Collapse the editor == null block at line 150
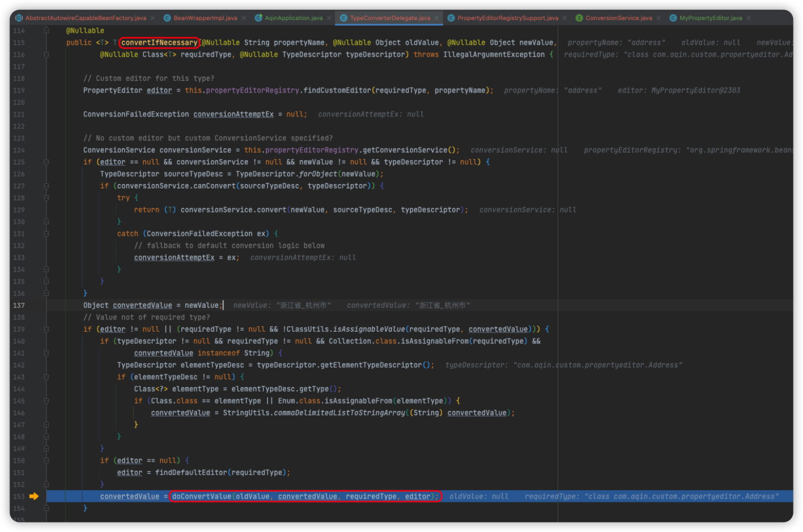This screenshot has width=803, height=532. 46,461
